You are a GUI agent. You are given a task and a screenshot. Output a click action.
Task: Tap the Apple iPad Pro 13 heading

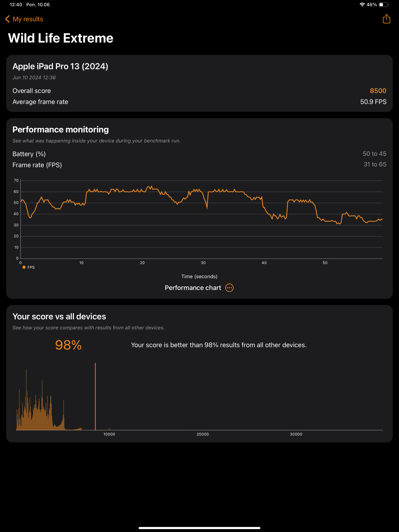60,66
